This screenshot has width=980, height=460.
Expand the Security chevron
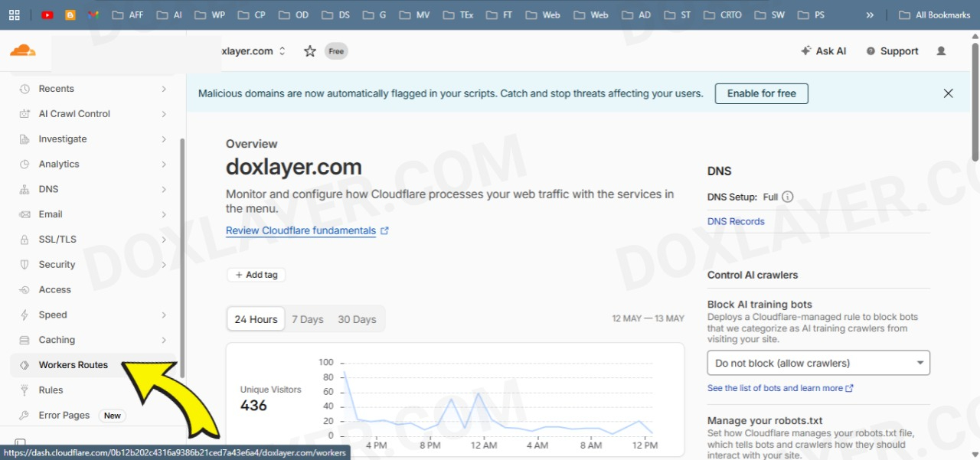coord(164,265)
